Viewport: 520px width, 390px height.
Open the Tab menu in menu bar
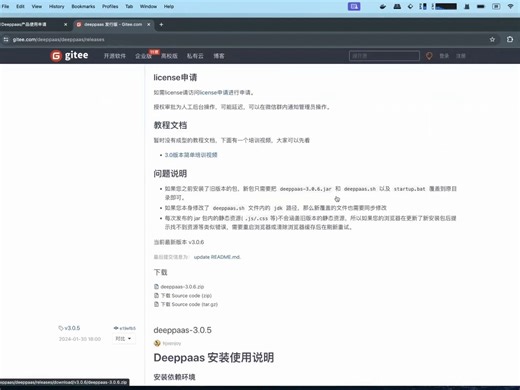click(129, 6)
